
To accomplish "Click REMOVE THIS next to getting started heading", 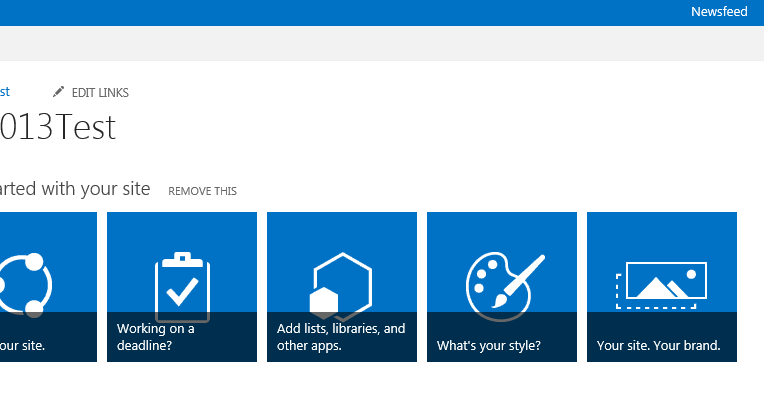I will tap(202, 191).
